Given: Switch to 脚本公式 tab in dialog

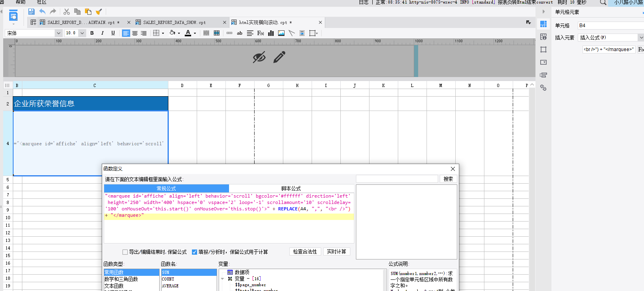Looking at the screenshot, I should coord(291,188).
